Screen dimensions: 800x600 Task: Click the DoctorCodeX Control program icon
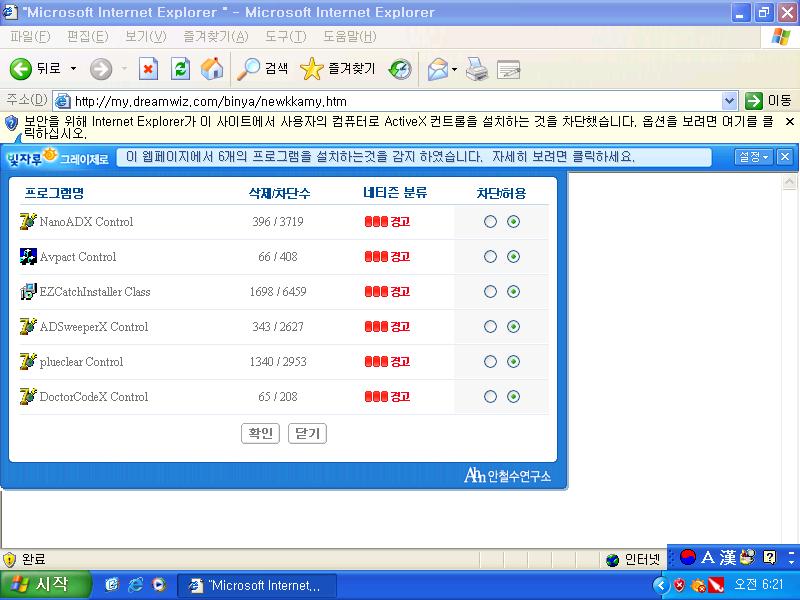pos(28,396)
